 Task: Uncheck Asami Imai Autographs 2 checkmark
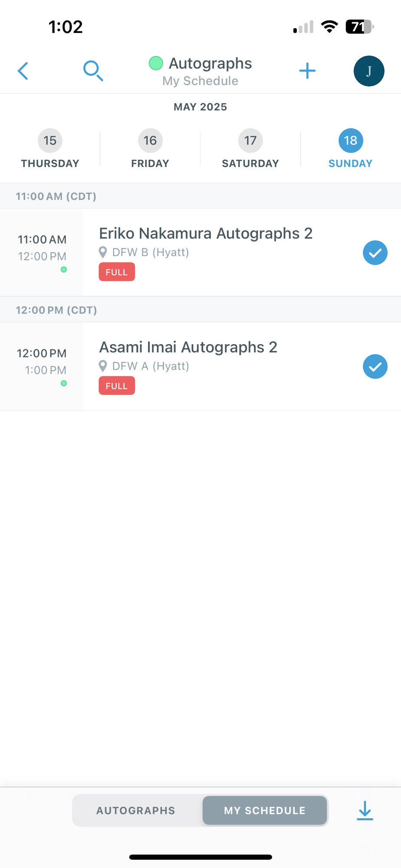pos(375,366)
